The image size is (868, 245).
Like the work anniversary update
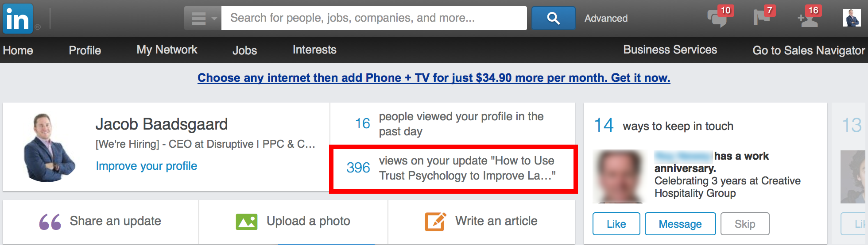pos(616,224)
